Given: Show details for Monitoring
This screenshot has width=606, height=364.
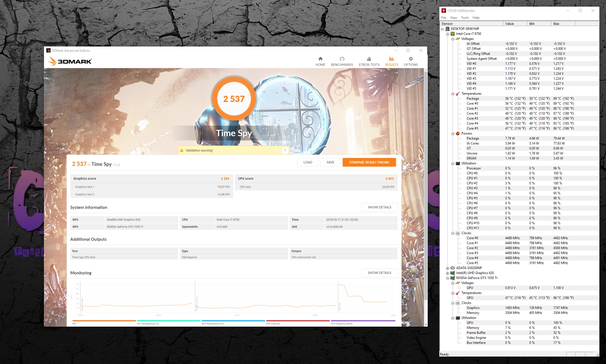Looking at the screenshot, I should click(x=380, y=273).
